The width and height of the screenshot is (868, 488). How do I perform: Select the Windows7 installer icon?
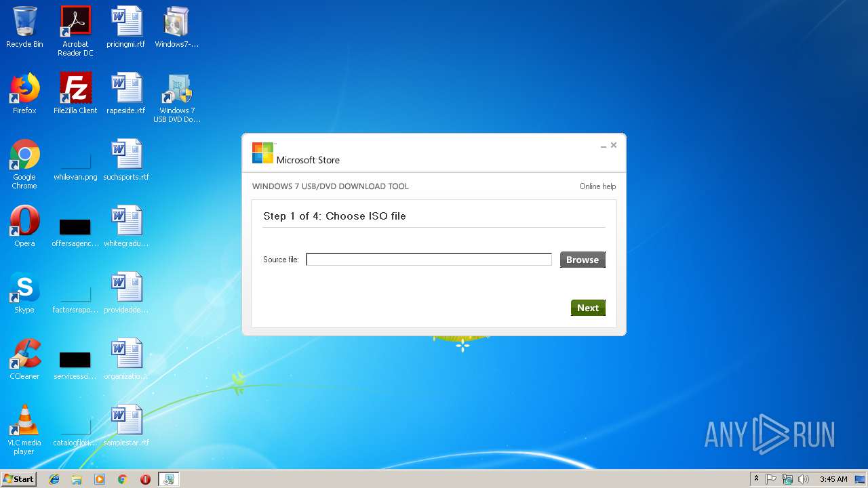(x=176, y=27)
